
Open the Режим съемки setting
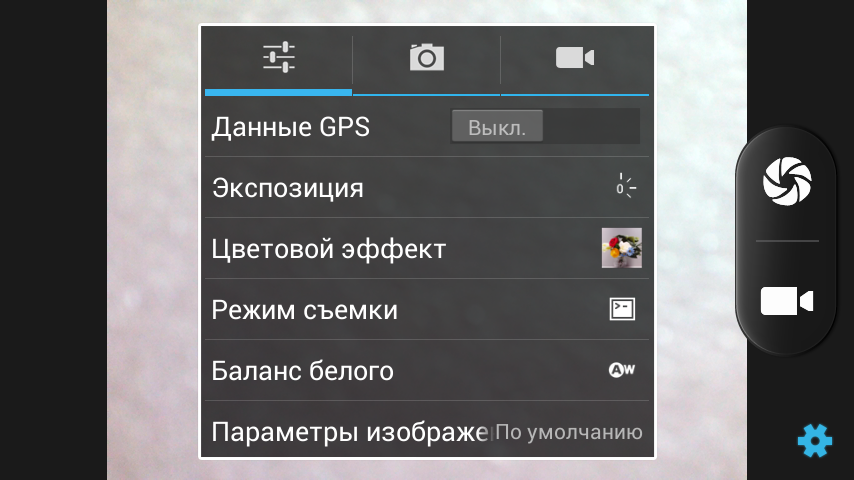[427, 309]
